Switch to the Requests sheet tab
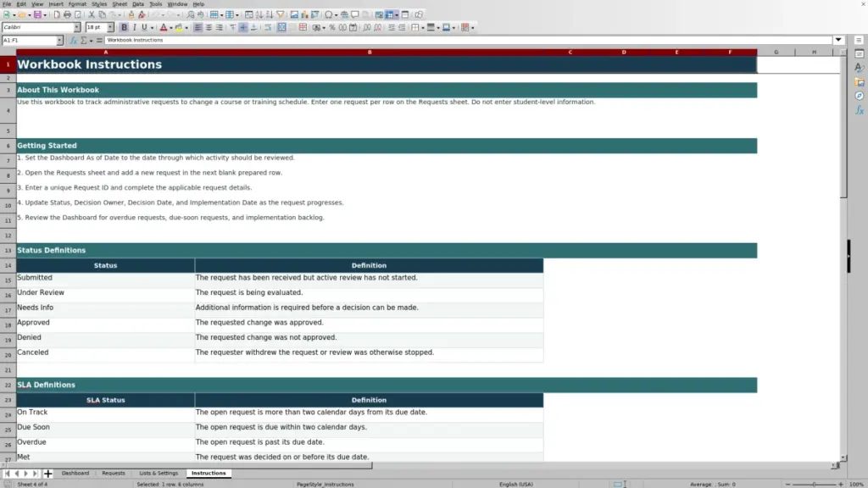Screen dimensions: 868x488 [114, 473]
